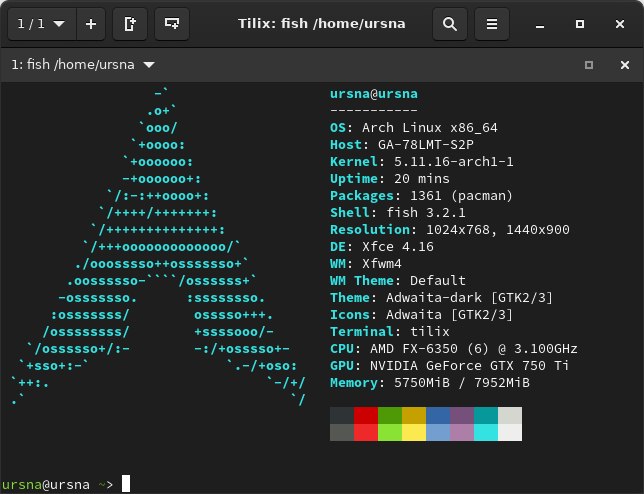644x494 pixels.
Task: Click the 'AMD FX-6350' CPU value
Action: 414,349
